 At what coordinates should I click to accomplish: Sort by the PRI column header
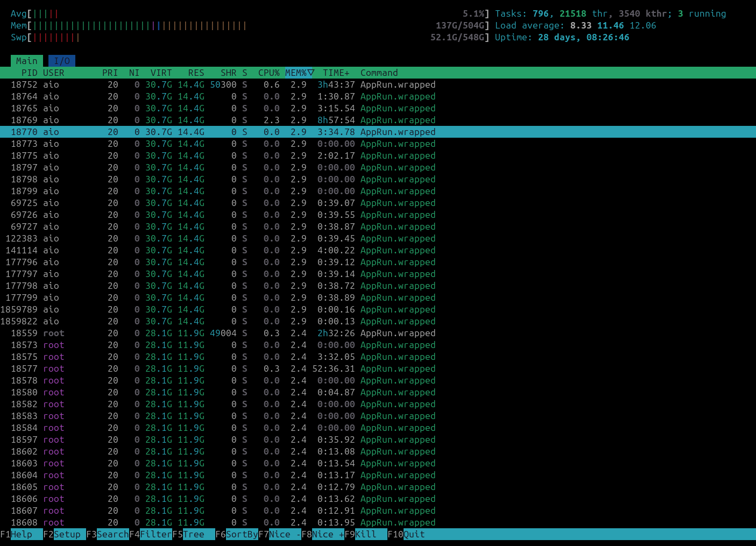(x=110, y=73)
